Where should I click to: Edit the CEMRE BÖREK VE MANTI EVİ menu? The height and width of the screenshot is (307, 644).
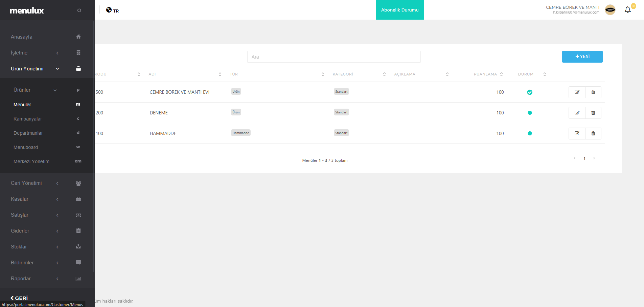coord(577,92)
